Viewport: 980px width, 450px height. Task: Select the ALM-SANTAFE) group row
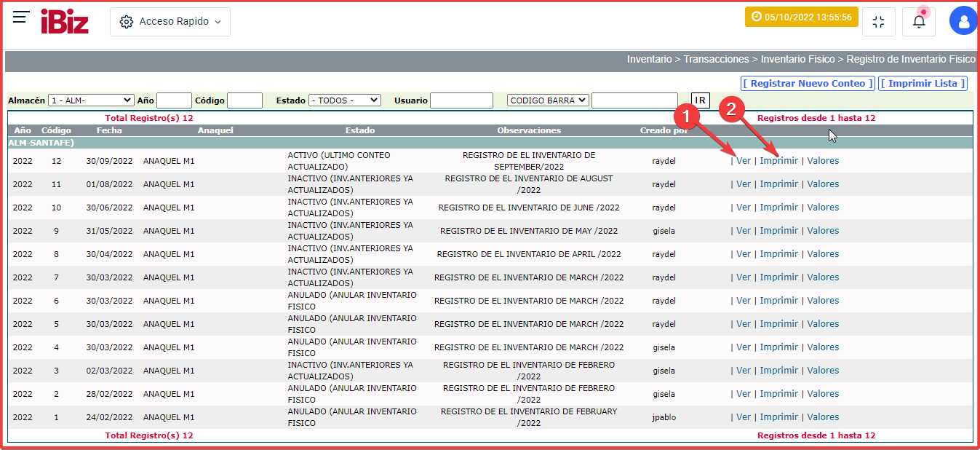point(490,143)
